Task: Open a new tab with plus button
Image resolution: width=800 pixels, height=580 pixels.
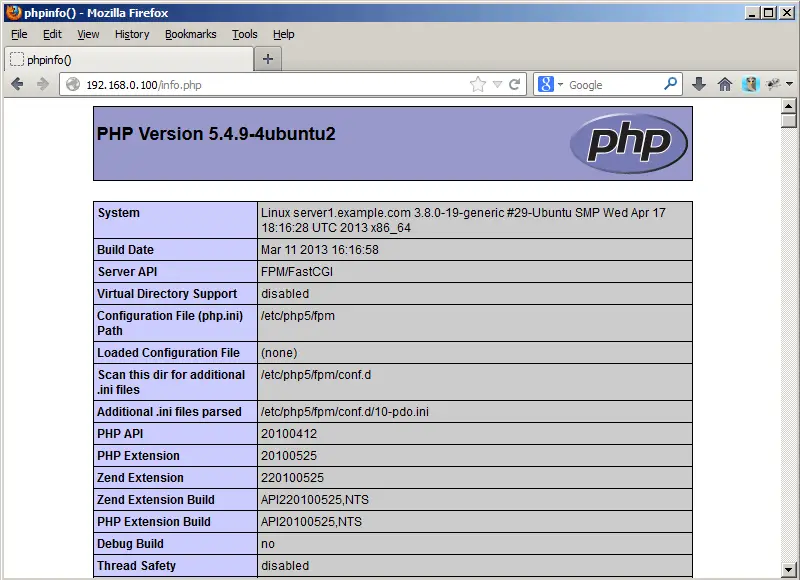Action: coord(268,59)
